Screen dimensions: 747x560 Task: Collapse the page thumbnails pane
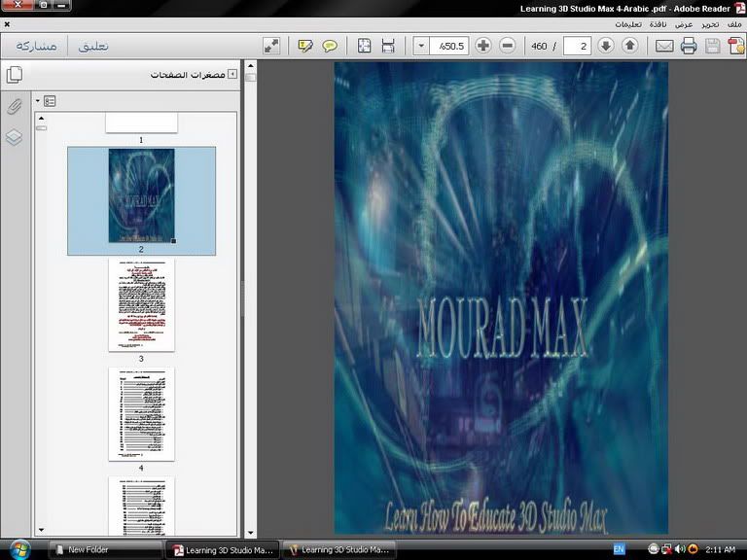(x=232, y=74)
